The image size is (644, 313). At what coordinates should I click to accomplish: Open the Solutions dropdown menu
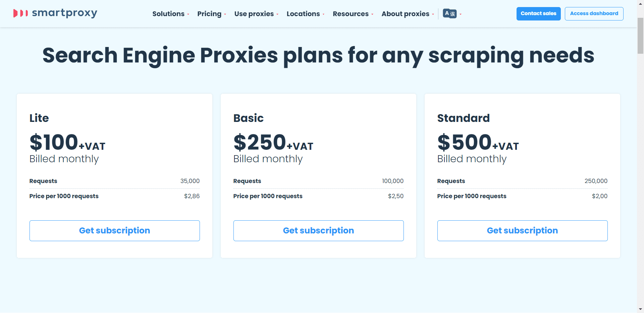click(170, 14)
